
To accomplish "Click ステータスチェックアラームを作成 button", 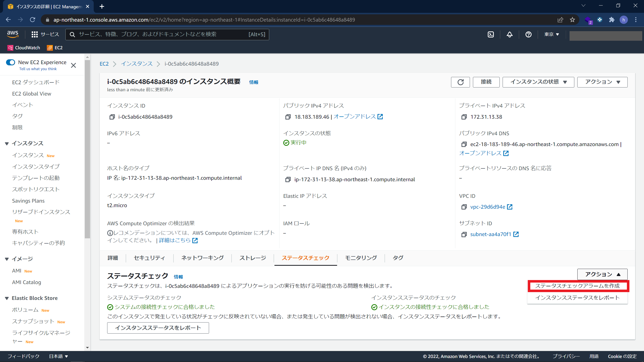I will tap(578, 286).
